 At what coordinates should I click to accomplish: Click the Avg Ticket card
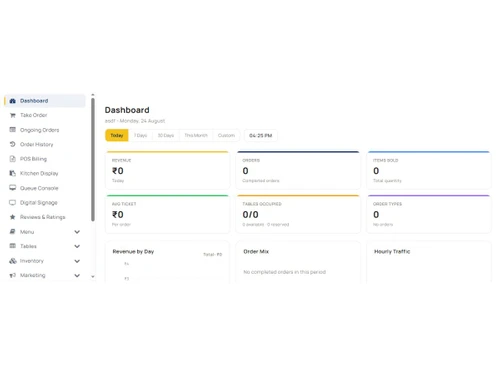pos(168,214)
